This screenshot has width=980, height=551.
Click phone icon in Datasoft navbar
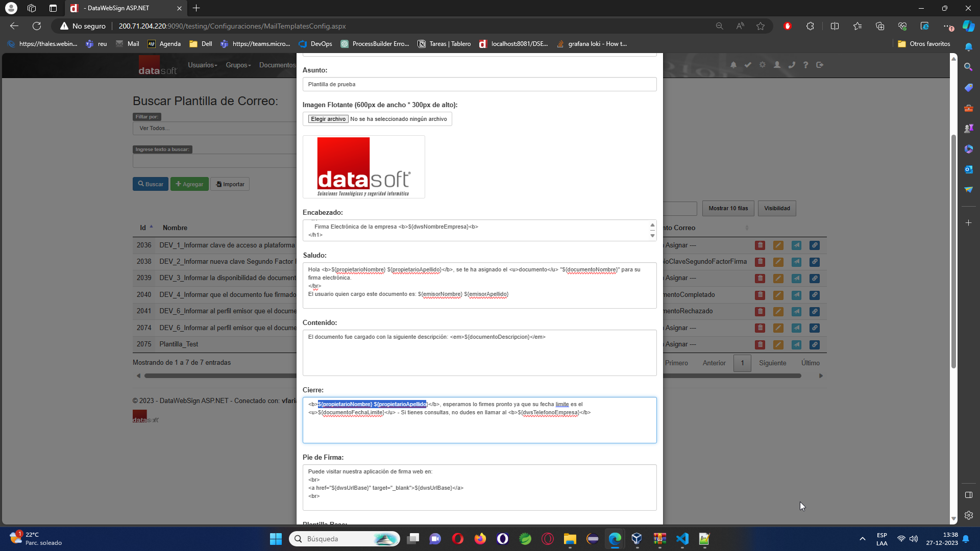click(x=792, y=65)
